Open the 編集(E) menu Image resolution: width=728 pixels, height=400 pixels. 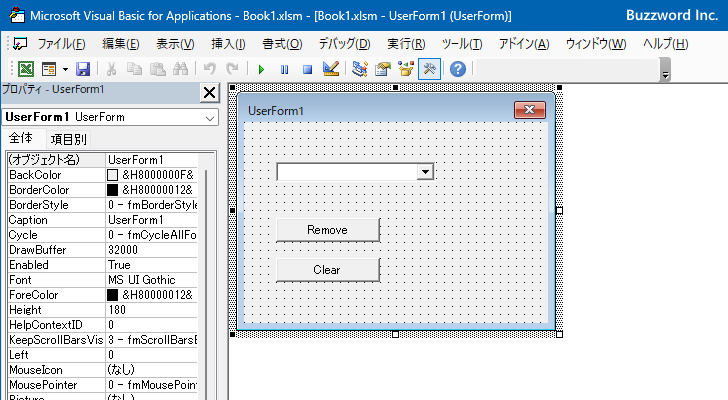pos(121,44)
